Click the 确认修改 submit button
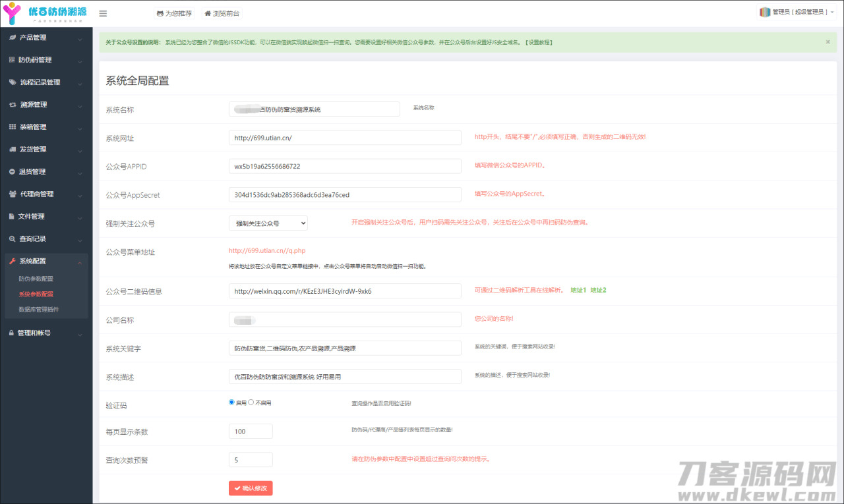844x504 pixels. (x=251, y=488)
